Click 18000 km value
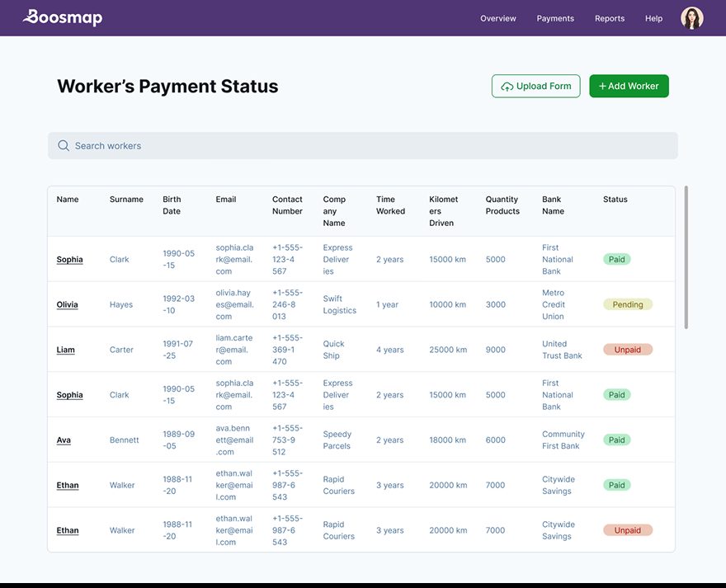726x588 pixels. click(x=447, y=440)
